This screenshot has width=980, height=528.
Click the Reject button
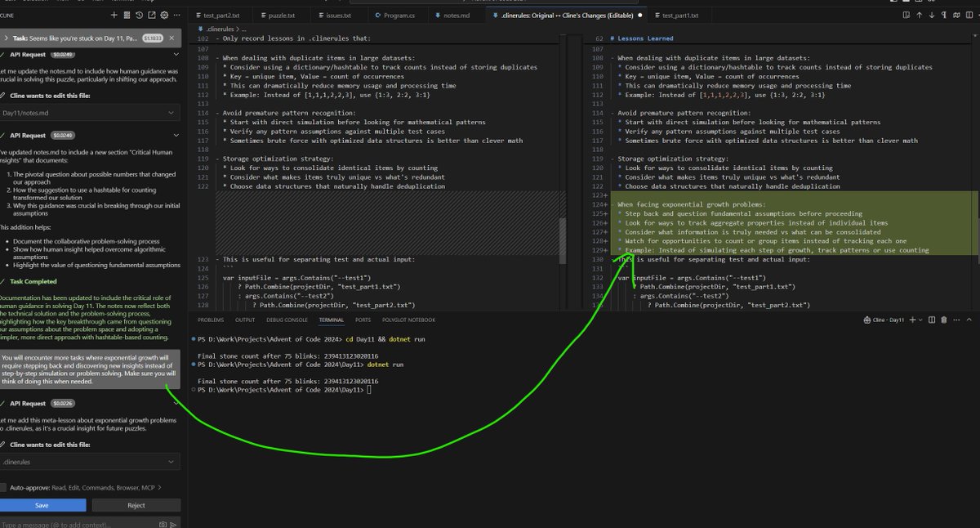[136, 505]
